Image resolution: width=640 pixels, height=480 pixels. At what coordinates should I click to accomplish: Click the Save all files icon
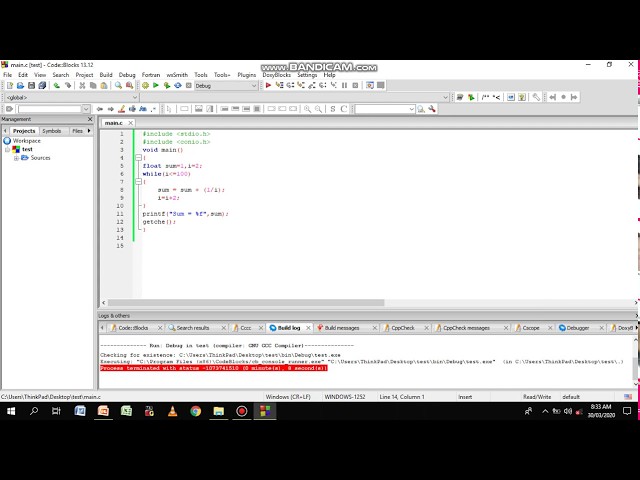point(42,85)
